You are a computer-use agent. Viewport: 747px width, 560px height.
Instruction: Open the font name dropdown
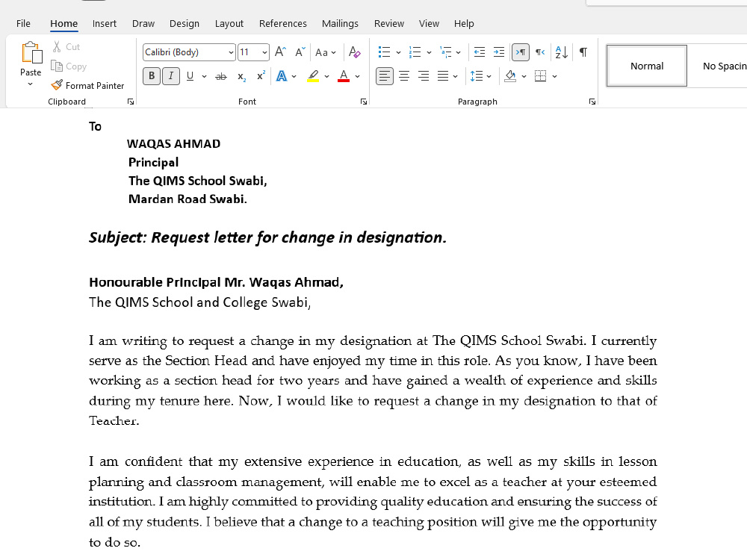(231, 52)
